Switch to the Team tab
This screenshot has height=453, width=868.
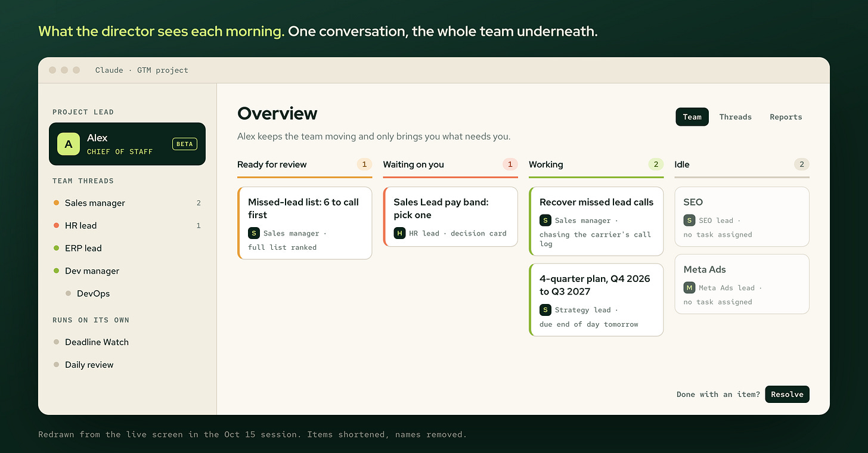[x=692, y=117]
